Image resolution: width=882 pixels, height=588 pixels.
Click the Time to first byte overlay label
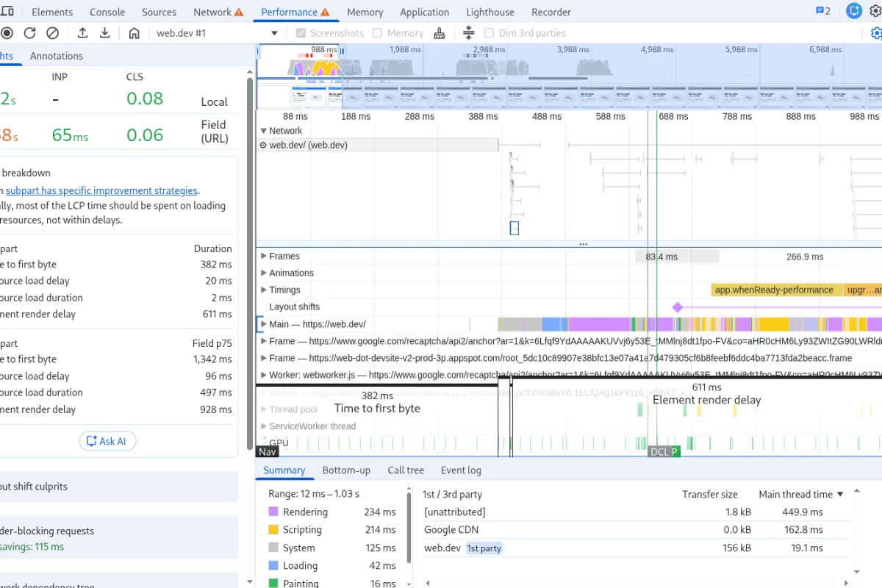(377, 408)
